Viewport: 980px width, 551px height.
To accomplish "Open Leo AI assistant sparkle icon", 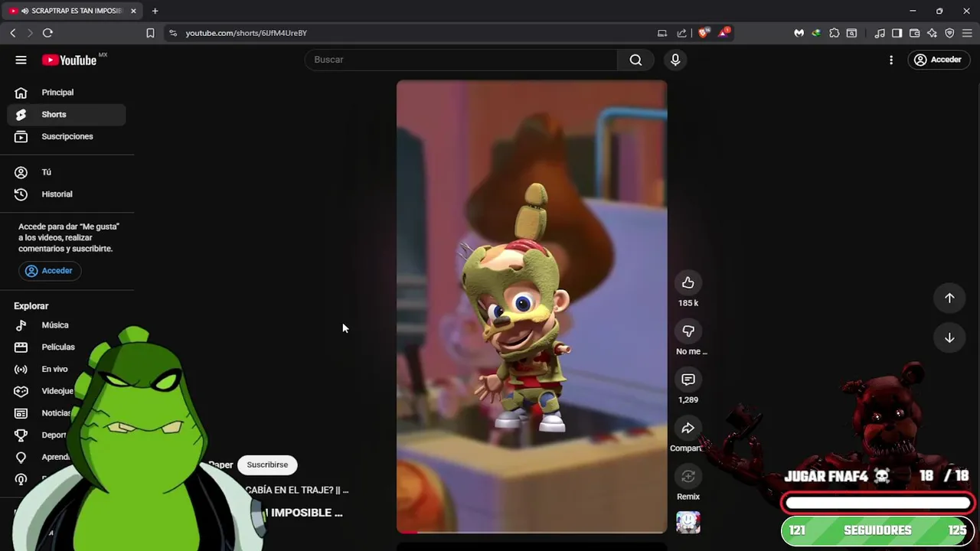I will 932,33.
